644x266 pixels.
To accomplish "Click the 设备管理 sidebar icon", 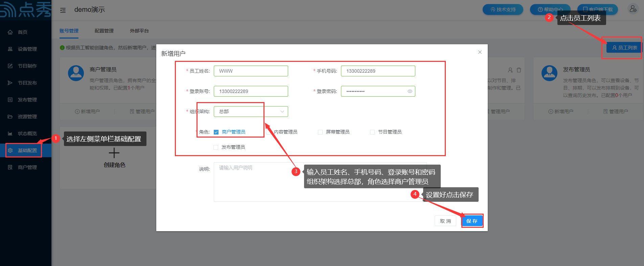I will [10, 49].
